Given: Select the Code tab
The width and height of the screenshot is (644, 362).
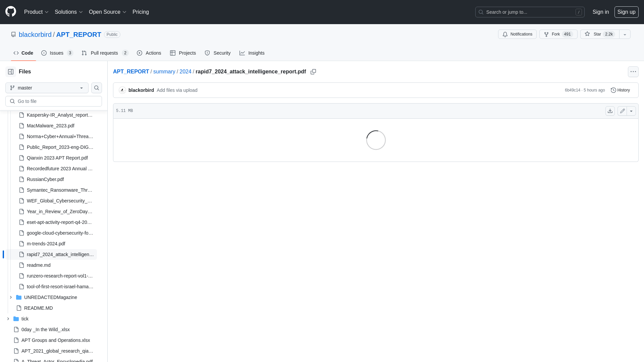Looking at the screenshot, I should click(23, 53).
